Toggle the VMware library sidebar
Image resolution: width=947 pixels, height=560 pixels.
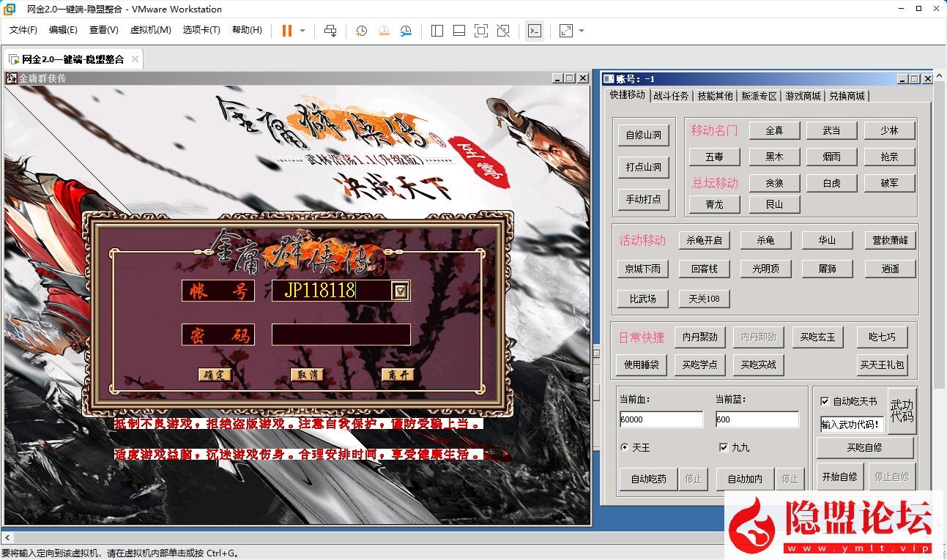point(437,31)
